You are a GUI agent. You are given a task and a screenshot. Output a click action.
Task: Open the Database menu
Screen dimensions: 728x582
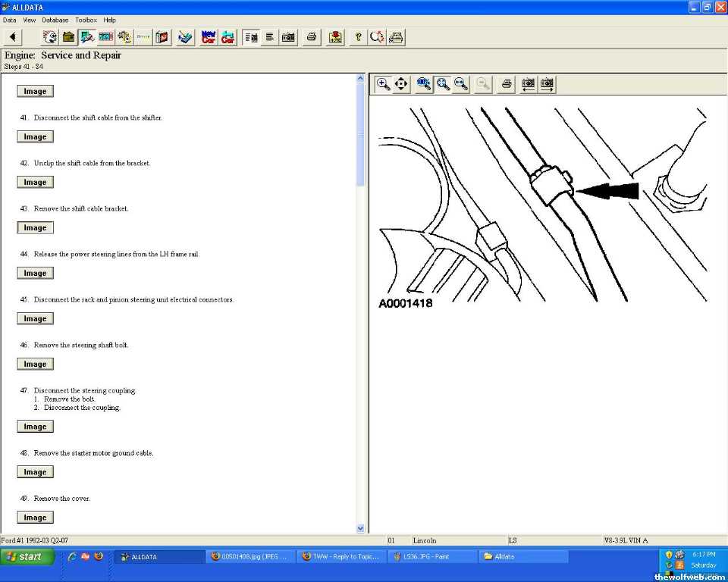[55, 20]
